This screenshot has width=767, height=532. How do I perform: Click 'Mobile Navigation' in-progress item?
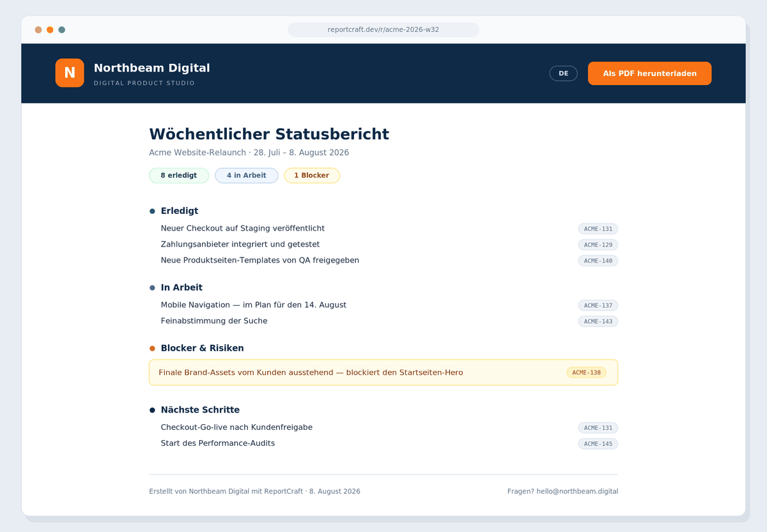click(254, 305)
